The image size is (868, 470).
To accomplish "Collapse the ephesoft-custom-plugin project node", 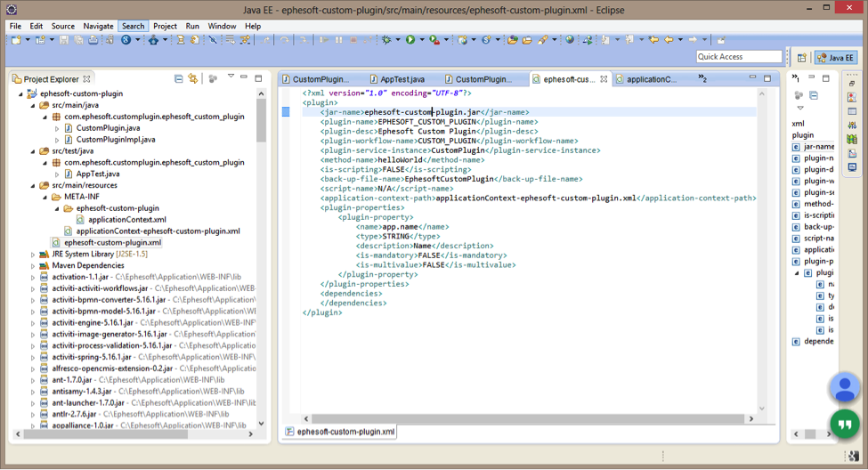I will (x=21, y=93).
